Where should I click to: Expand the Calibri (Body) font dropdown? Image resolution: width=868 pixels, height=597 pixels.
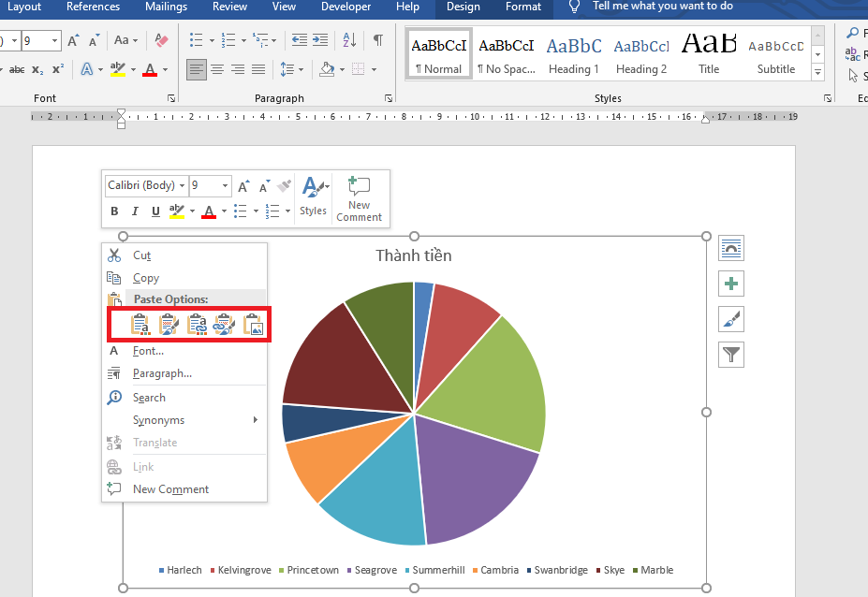[182, 186]
